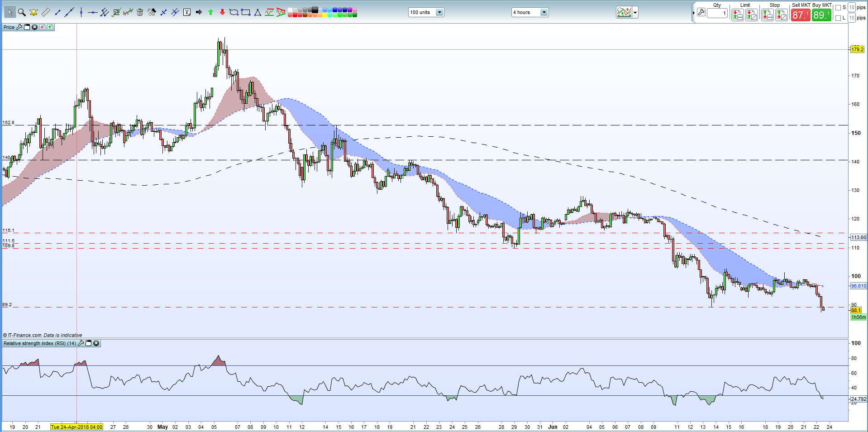Click first Stop order icon

pos(768,15)
